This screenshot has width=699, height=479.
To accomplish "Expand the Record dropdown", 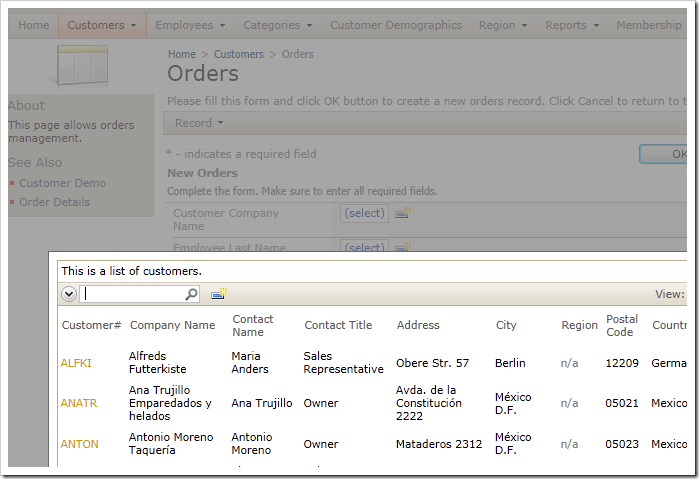I will 199,123.
